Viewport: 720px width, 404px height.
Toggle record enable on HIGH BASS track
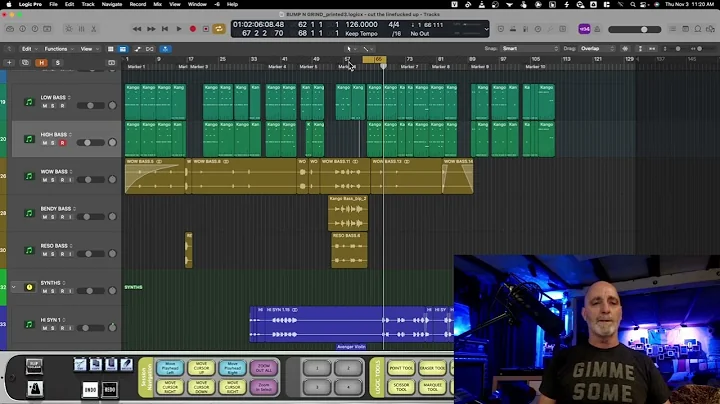62,143
